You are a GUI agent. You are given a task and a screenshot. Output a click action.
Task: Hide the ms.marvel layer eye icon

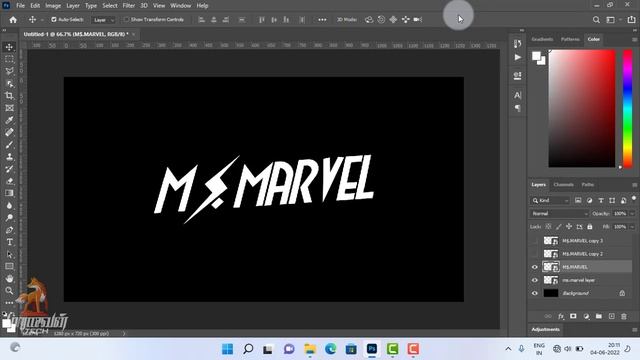[535, 280]
